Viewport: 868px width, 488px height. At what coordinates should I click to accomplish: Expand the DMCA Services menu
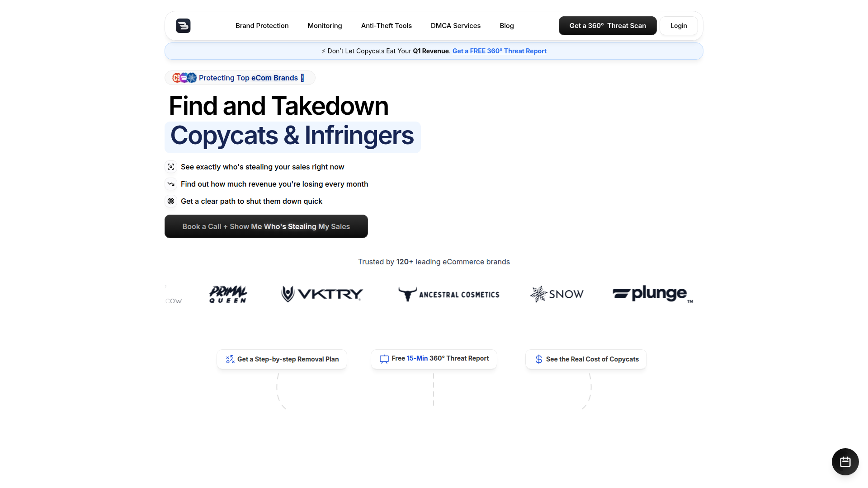[455, 26]
